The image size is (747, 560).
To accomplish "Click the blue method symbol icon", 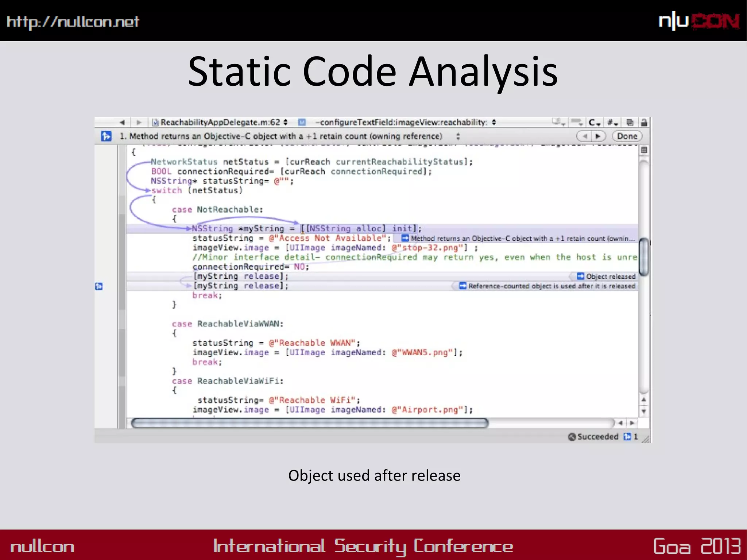I will 302,122.
